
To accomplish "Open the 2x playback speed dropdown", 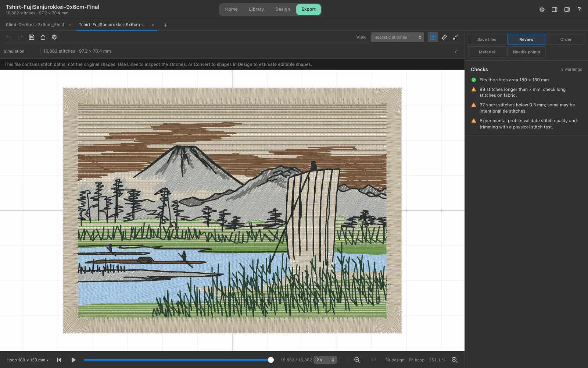I will pyautogui.click(x=325, y=360).
